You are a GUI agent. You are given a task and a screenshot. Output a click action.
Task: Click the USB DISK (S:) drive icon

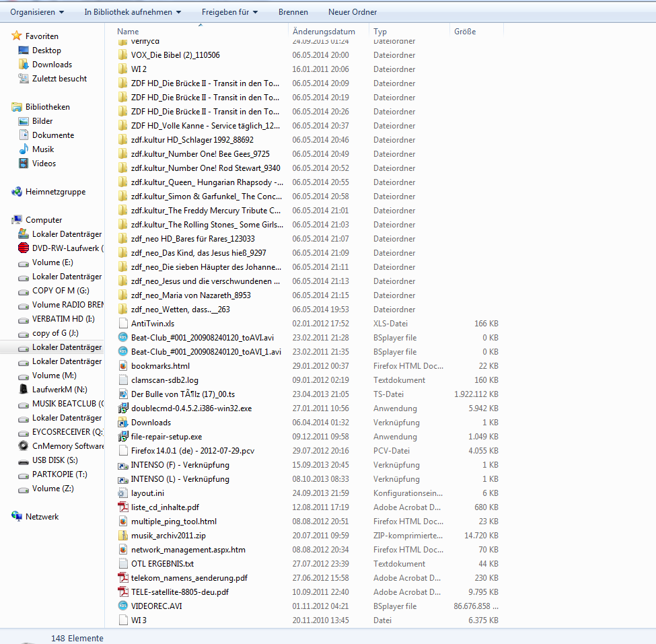24,460
